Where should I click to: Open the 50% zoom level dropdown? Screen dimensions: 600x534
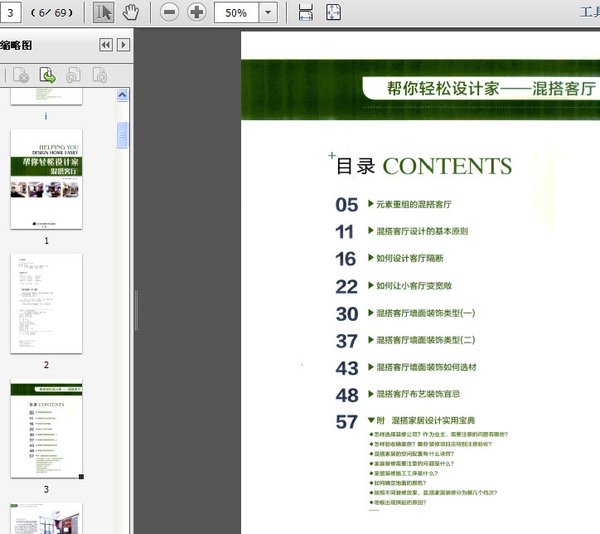268,13
